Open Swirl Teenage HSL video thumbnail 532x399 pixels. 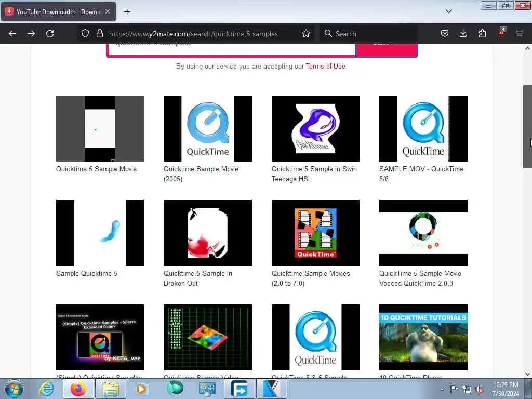tap(315, 129)
